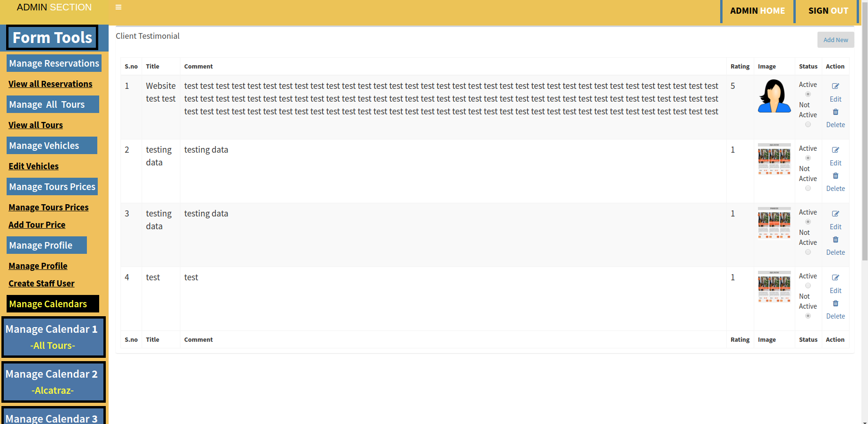This screenshot has width=868, height=424.
Task: Set row 2 status to Not Active
Action: tap(808, 188)
